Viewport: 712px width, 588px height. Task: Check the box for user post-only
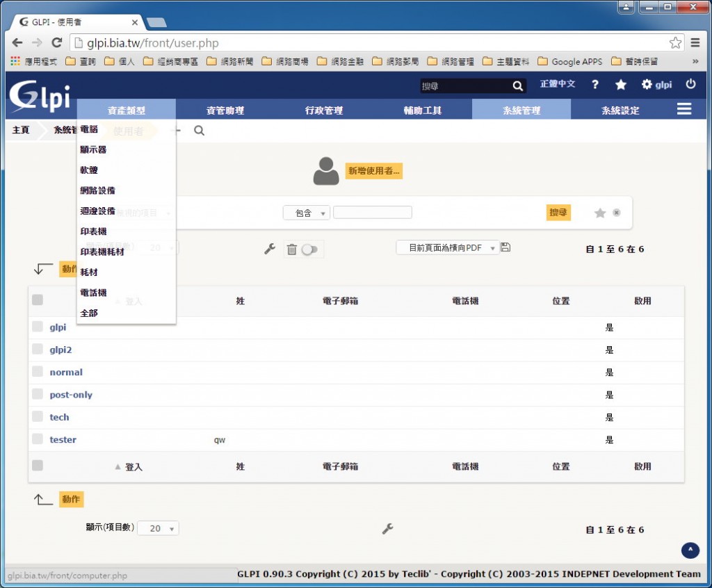click(38, 393)
